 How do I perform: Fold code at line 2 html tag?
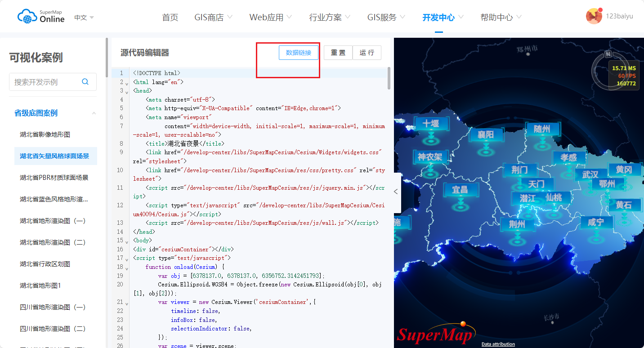click(x=127, y=83)
